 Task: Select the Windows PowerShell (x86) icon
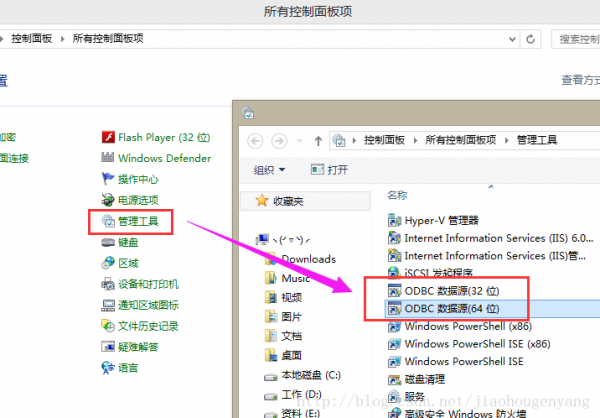tap(395, 327)
